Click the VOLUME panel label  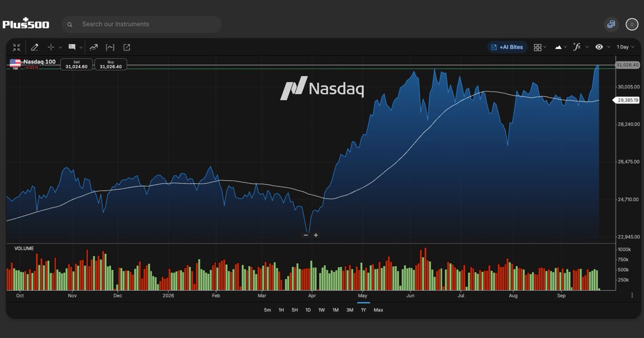click(x=24, y=248)
